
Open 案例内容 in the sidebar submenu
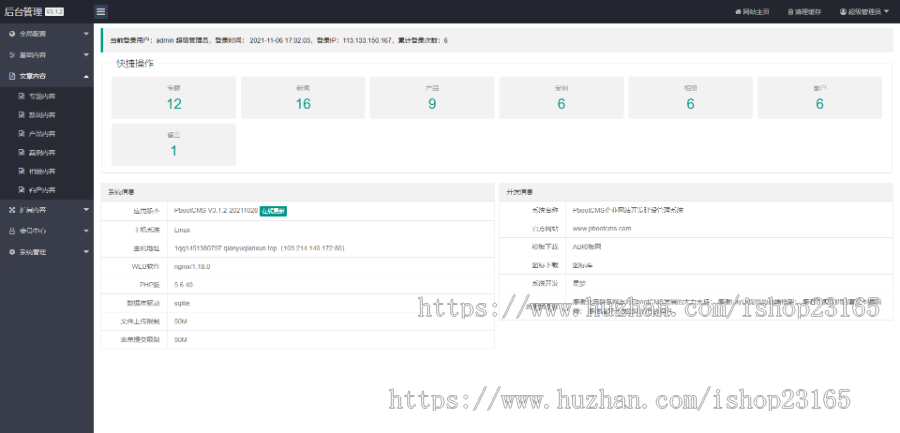46,153
